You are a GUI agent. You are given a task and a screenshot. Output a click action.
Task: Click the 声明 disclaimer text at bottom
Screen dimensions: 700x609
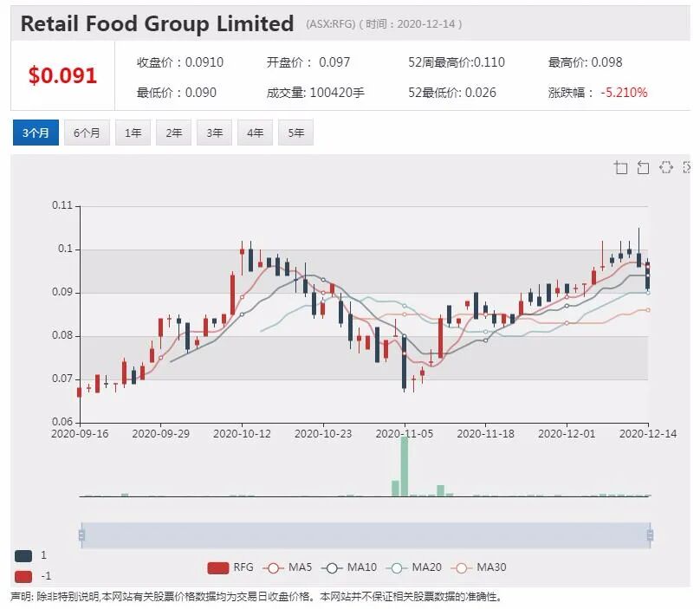click(x=256, y=597)
